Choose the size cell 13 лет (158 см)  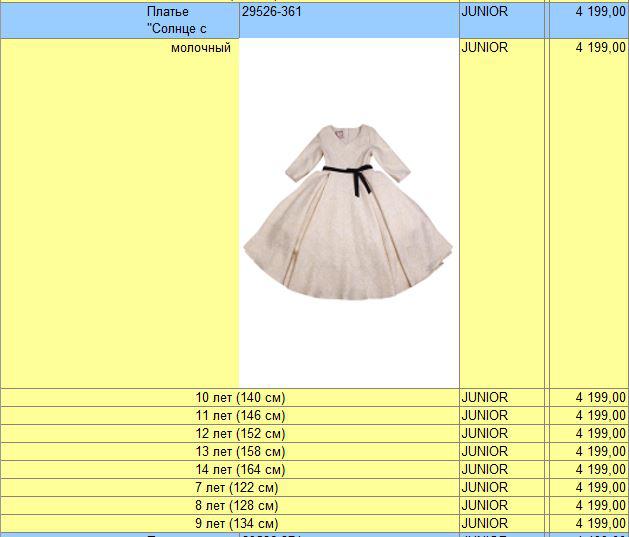[x=240, y=452]
